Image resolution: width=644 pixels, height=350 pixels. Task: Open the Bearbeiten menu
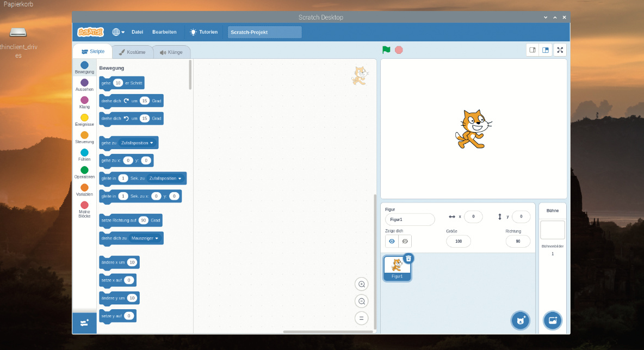click(x=164, y=32)
